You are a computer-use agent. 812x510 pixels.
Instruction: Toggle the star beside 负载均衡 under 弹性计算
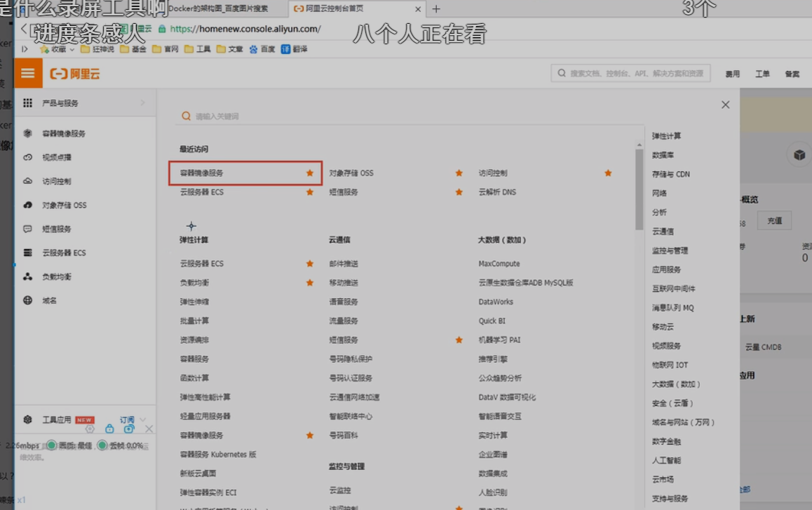pyautogui.click(x=310, y=283)
